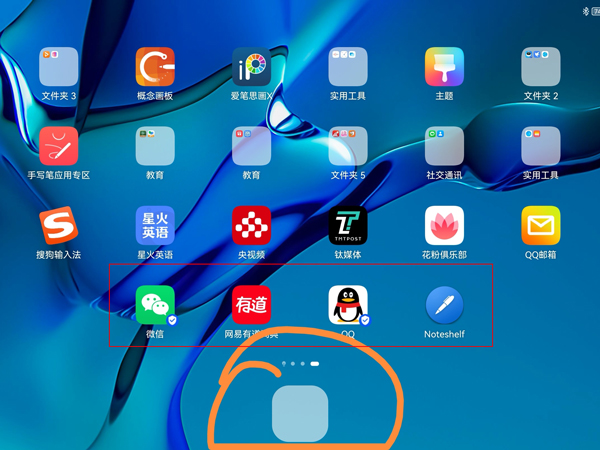
Task: Open 花粉俱乐部 app
Action: coord(444,225)
